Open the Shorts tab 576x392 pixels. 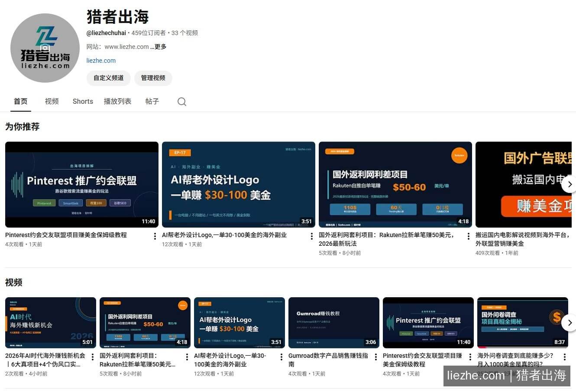(83, 101)
